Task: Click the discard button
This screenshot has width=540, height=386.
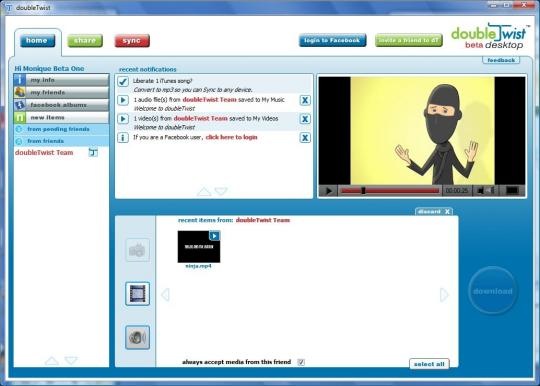Action: pyautogui.click(x=434, y=211)
